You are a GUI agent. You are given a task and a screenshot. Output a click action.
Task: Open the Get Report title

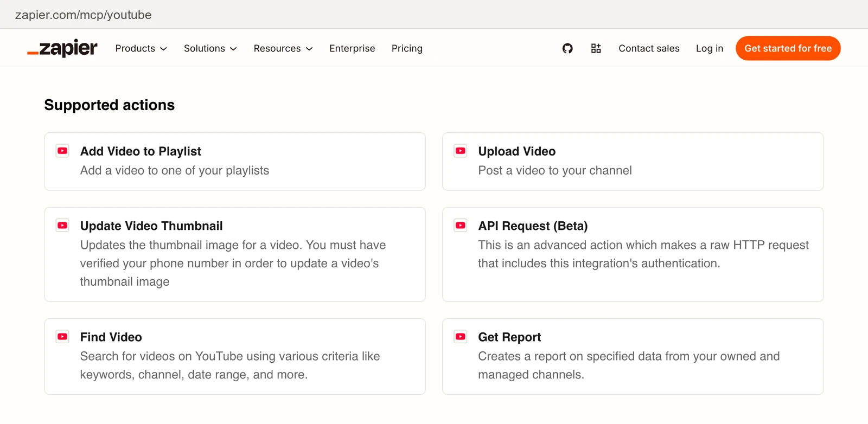(x=509, y=337)
